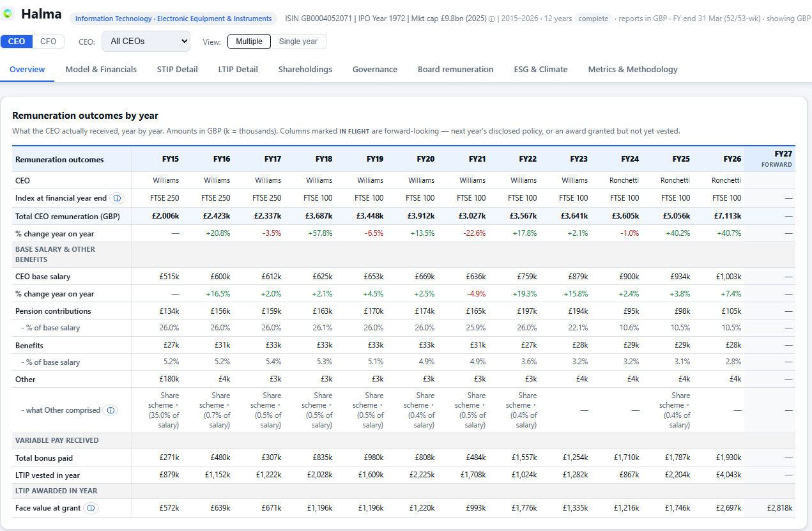812x531 pixels.
Task: Click the FY20 column header
Action: click(x=425, y=158)
